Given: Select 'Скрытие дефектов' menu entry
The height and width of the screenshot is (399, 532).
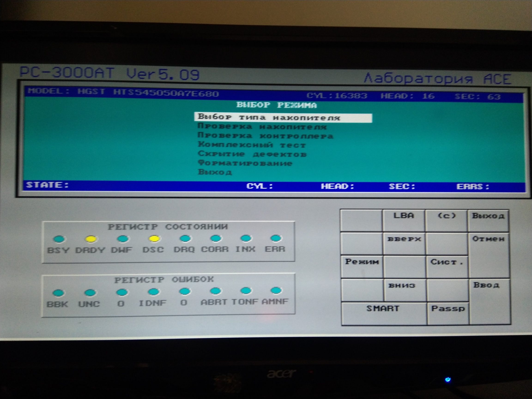Looking at the screenshot, I should [252, 154].
